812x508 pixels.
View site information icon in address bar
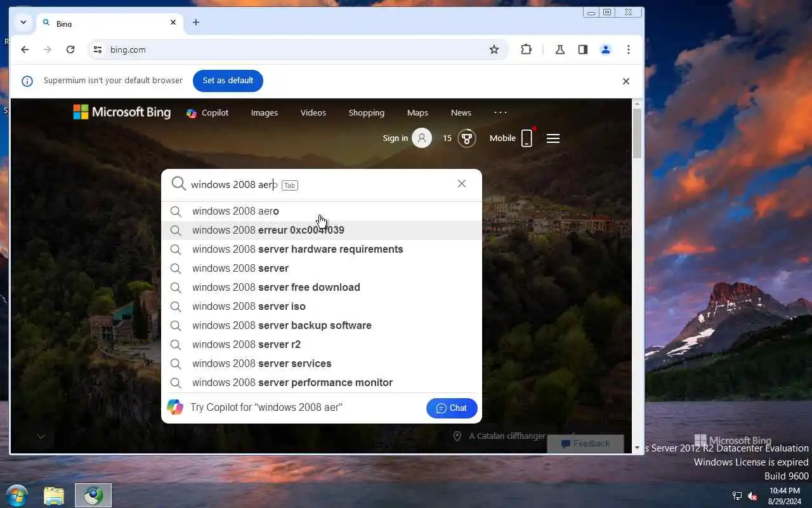(x=97, y=50)
